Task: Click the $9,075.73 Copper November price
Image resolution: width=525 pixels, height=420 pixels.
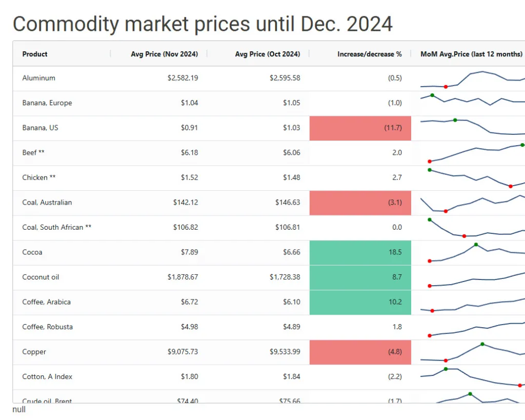Action: [183, 352]
